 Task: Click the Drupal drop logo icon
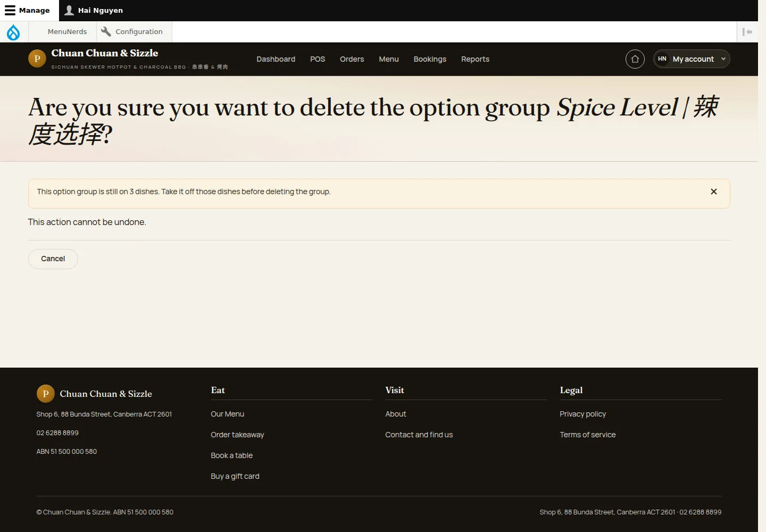[13, 32]
